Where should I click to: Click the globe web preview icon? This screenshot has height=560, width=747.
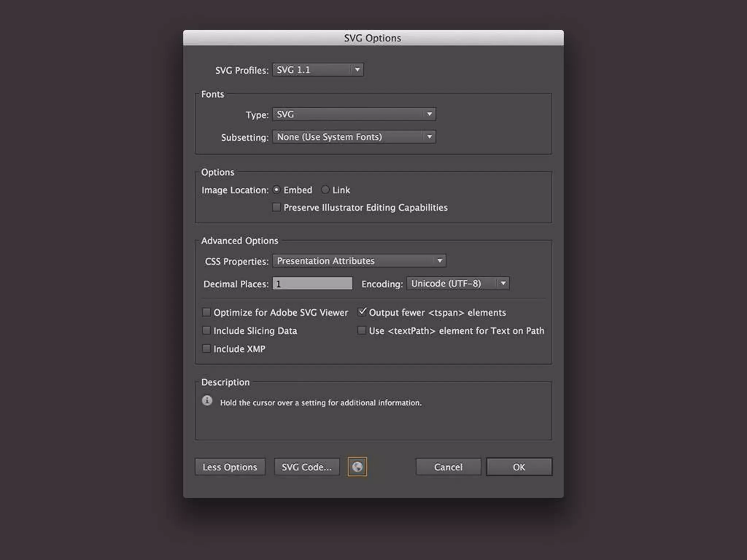[x=357, y=467]
